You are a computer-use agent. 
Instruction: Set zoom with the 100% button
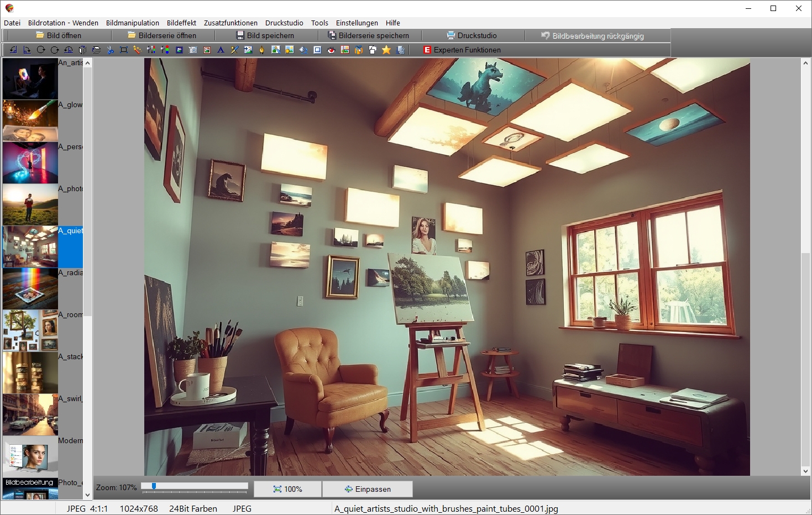click(x=287, y=489)
